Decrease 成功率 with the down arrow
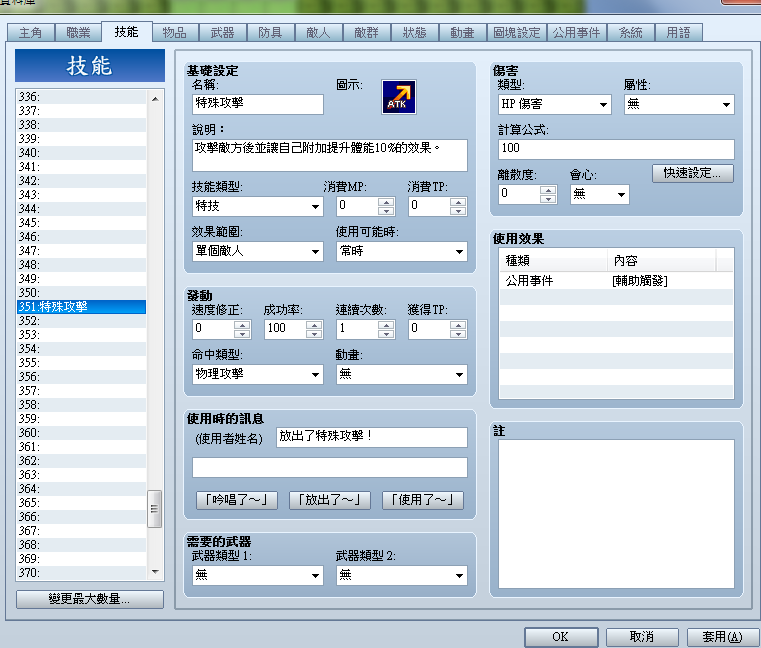 (x=314, y=333)
